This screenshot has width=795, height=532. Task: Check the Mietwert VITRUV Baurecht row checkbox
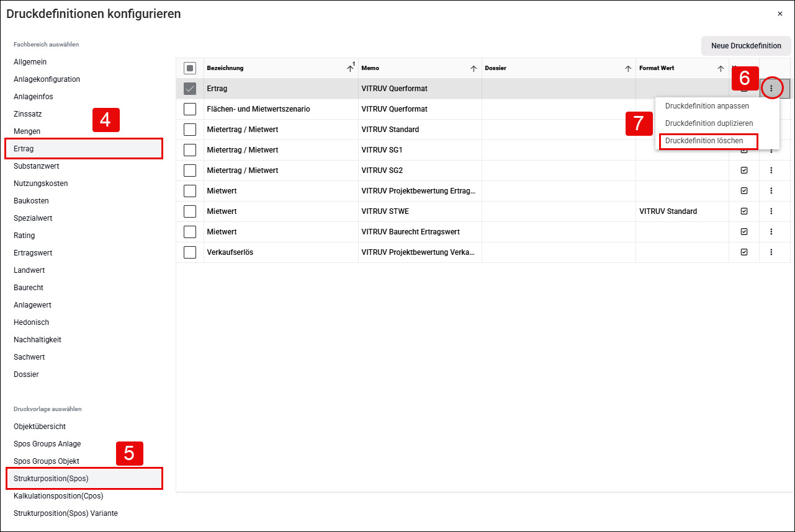(x=190, y=232)
